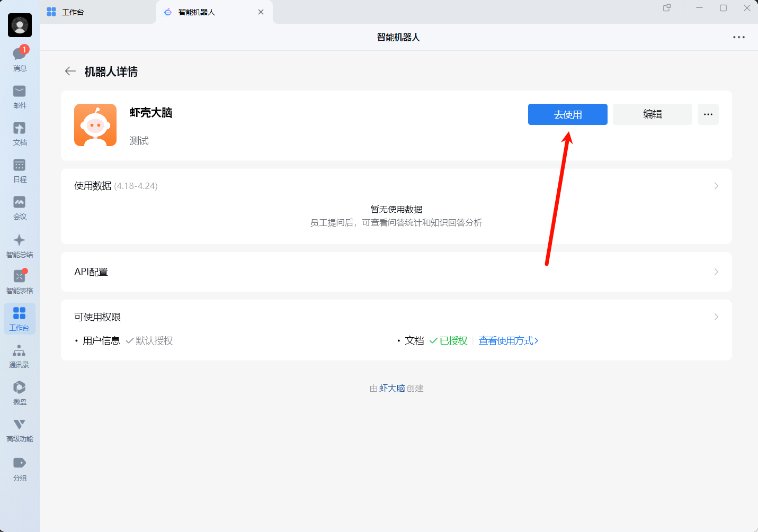
Task: Expand the API配置 chevron
Action: tap(716, 272)
